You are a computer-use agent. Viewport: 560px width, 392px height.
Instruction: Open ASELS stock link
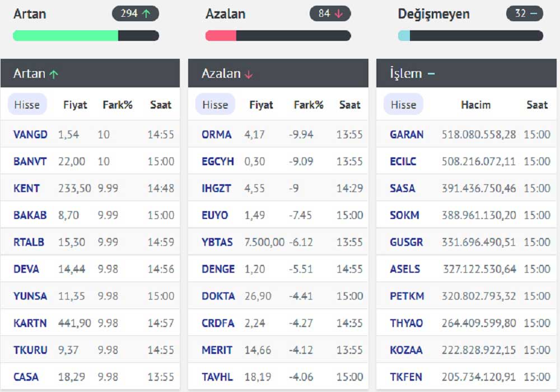(405, 269)
